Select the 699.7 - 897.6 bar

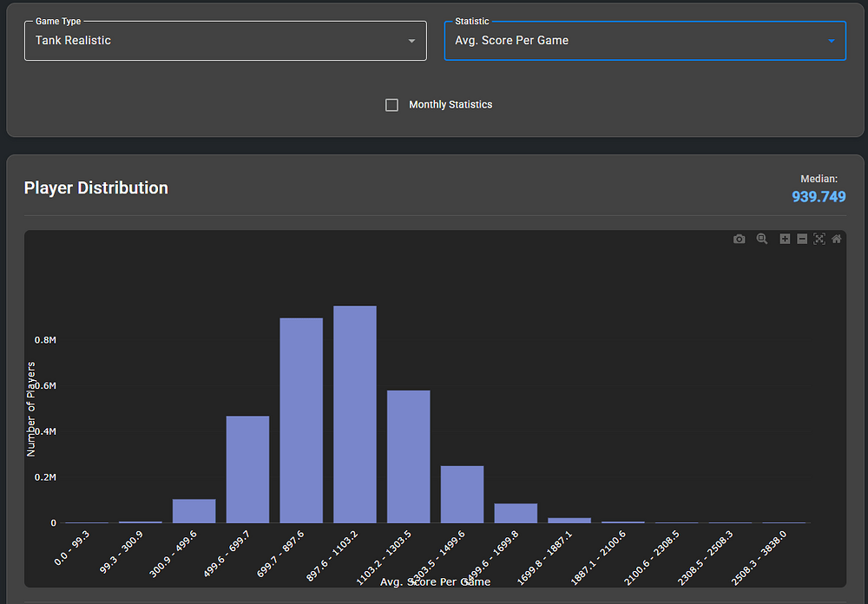click(301, 421)
